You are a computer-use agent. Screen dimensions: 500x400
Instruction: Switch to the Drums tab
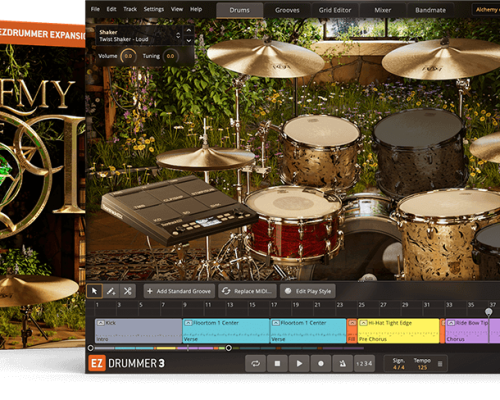239,10
